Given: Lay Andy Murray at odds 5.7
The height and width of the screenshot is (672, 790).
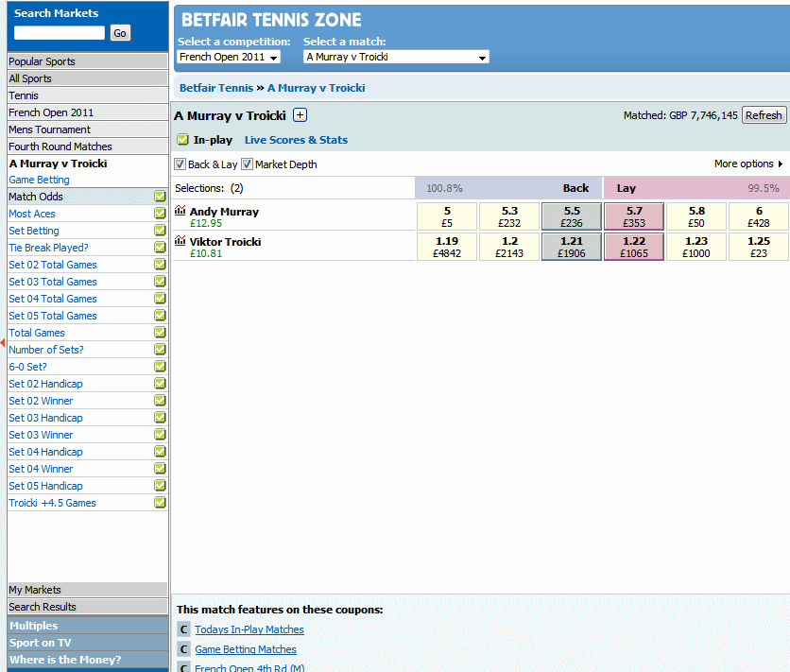Looking at the screenshot, I should pos(634,216).
